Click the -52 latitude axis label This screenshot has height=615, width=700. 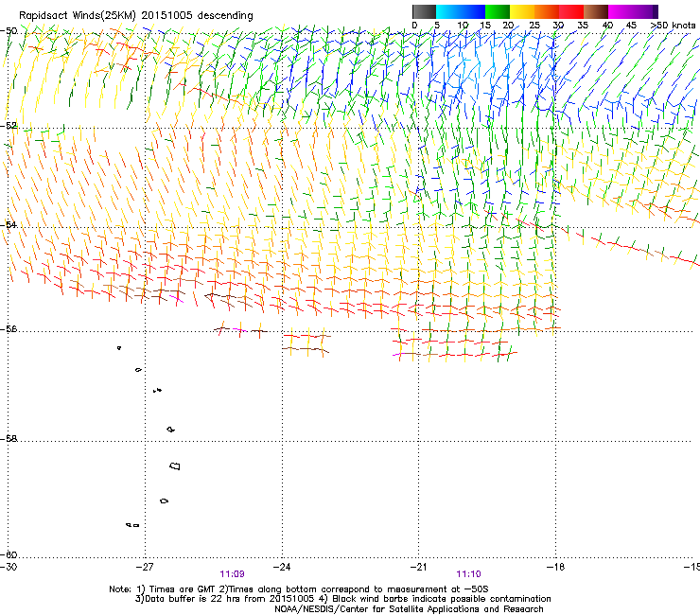pyautogui.click(x=9, y=126)
